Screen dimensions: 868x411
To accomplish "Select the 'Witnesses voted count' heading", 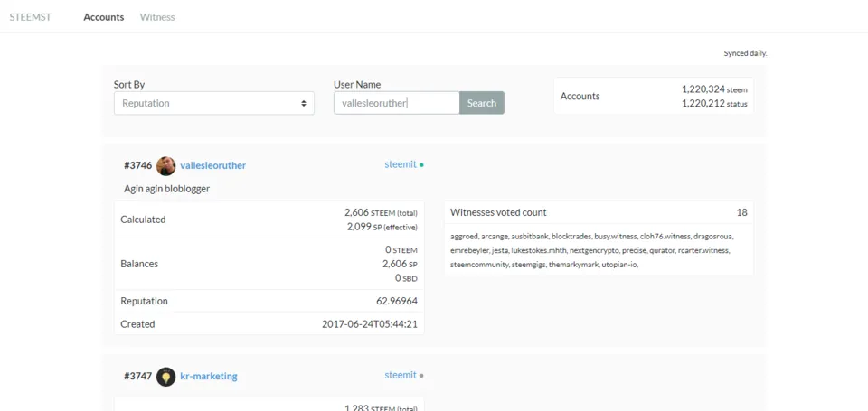I will point(498,212).
